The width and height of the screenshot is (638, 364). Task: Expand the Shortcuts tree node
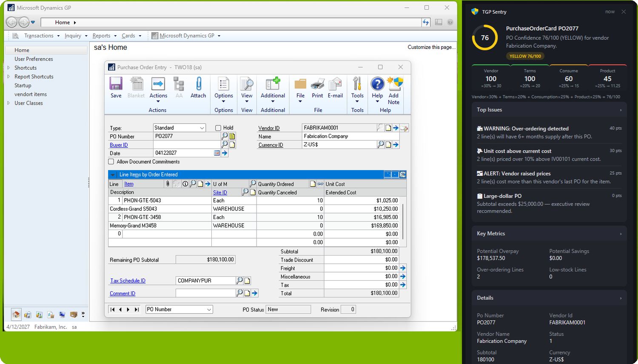click(9, 68)
